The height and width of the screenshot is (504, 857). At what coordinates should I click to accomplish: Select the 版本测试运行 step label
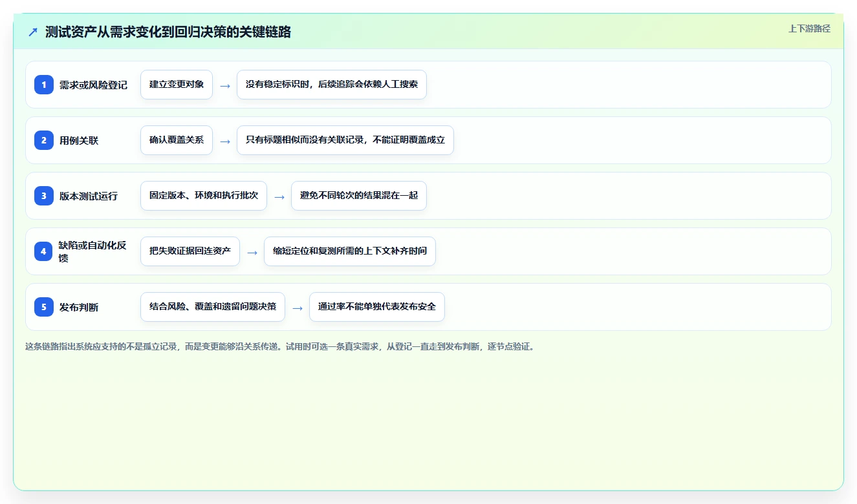tap(89, 196)
